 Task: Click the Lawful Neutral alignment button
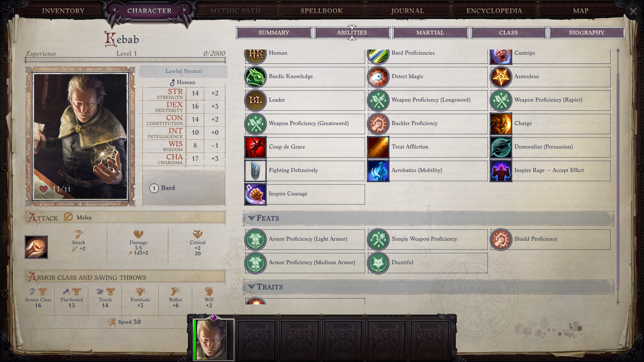pyautogui.click(x=184, y=71)
